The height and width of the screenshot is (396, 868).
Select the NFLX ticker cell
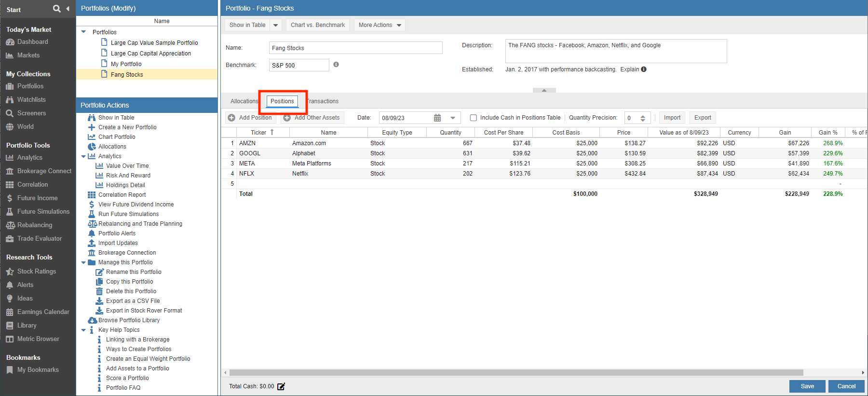(x=263, y=174)
